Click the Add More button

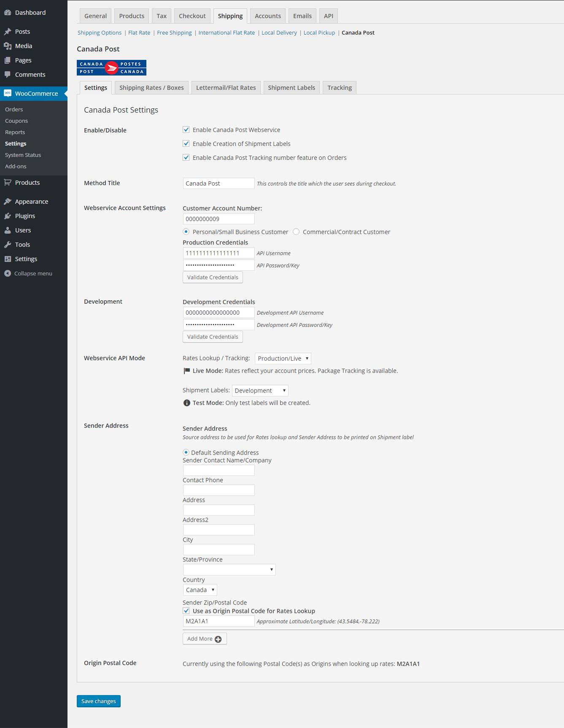tap(205, 639)
